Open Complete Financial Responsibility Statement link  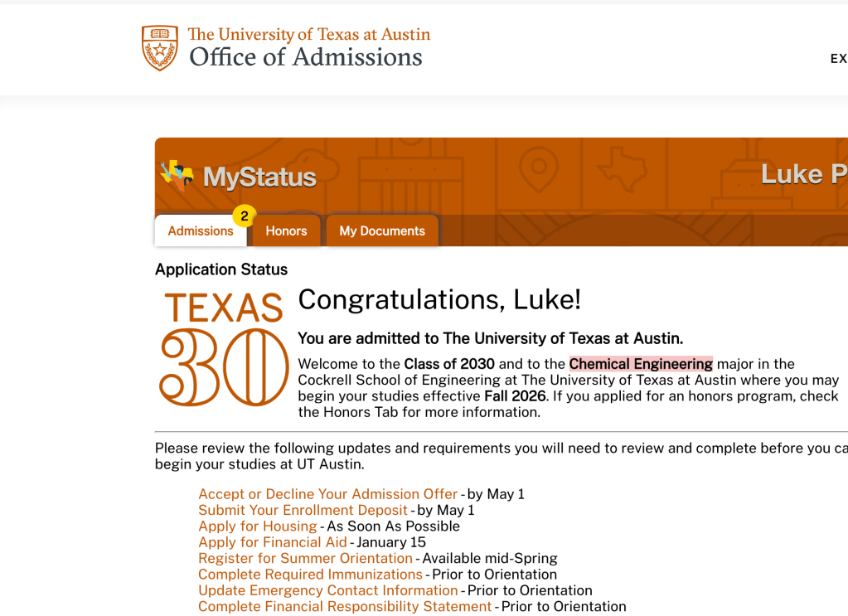pos(345,607)
